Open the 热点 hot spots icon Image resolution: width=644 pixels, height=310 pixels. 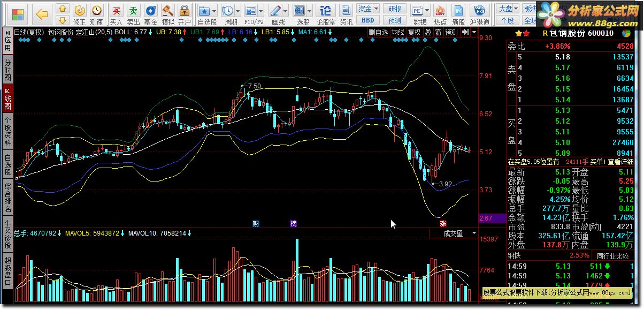pos(440,14)
